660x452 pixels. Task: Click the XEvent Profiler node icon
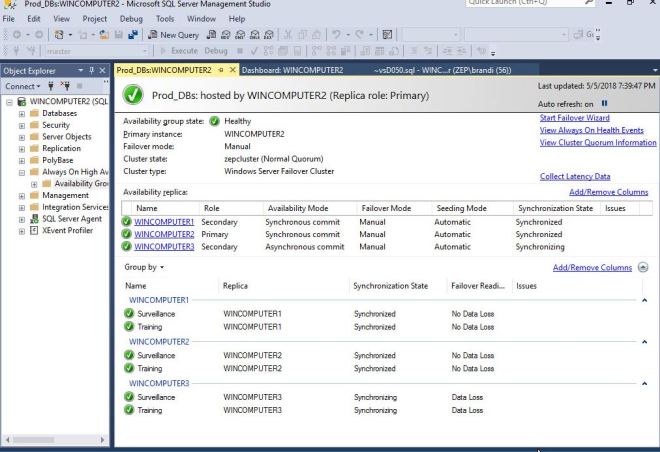click(34, 230)
